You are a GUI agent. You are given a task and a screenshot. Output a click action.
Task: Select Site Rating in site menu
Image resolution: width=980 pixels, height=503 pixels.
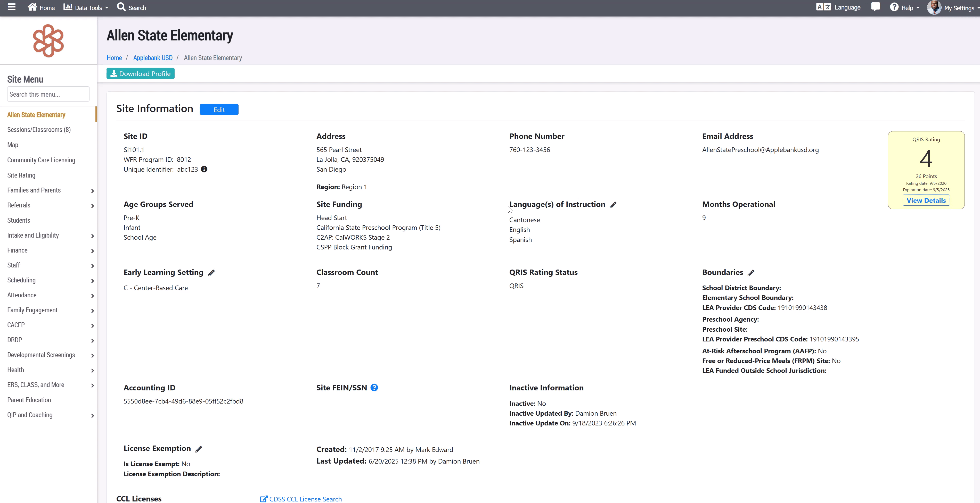pos(21,175)
